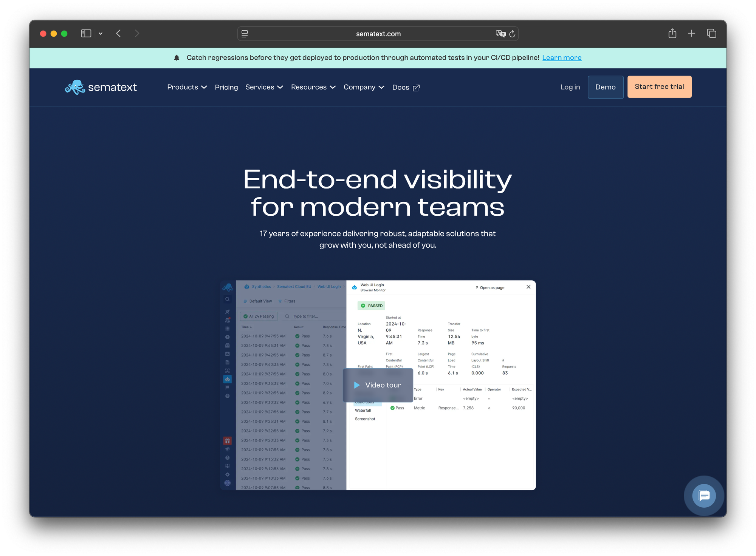Open Default View selector in preview
This screenshot has width=756, height=556.
257,301
